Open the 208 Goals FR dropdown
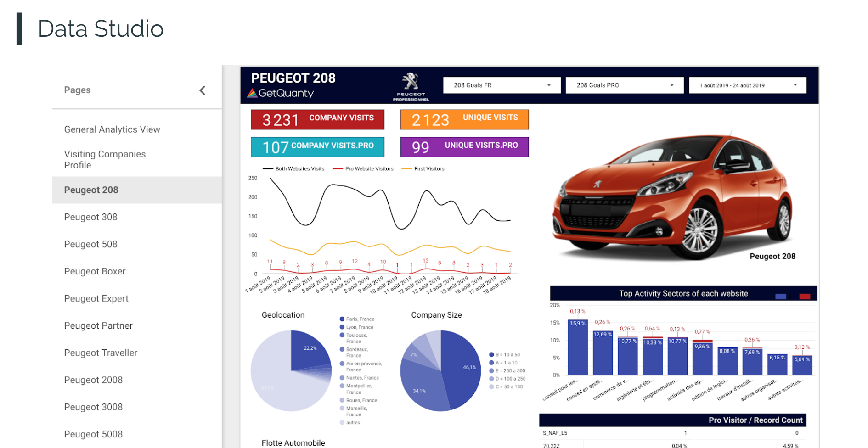Viewport: 868px width, 448px height. [x=502, y=85]
